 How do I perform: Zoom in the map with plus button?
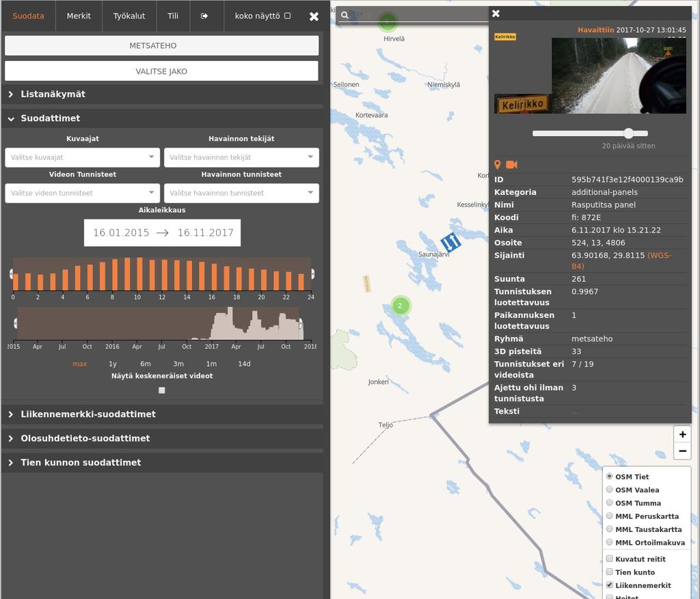682,434
